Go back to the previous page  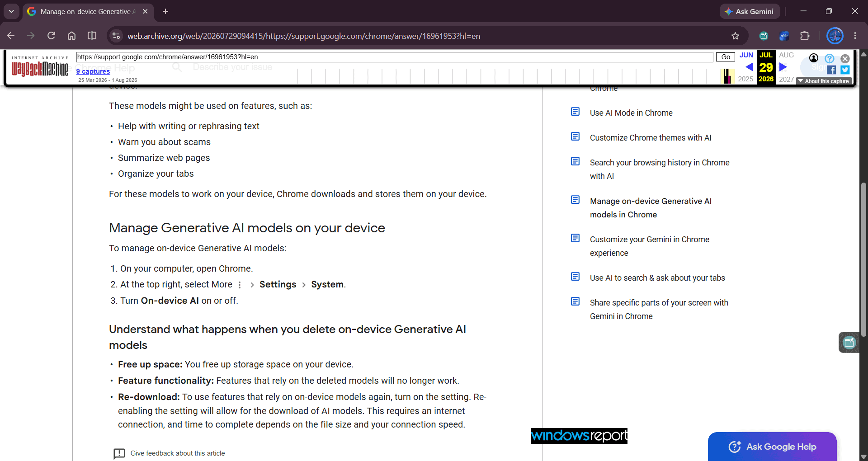click(11, 36)
